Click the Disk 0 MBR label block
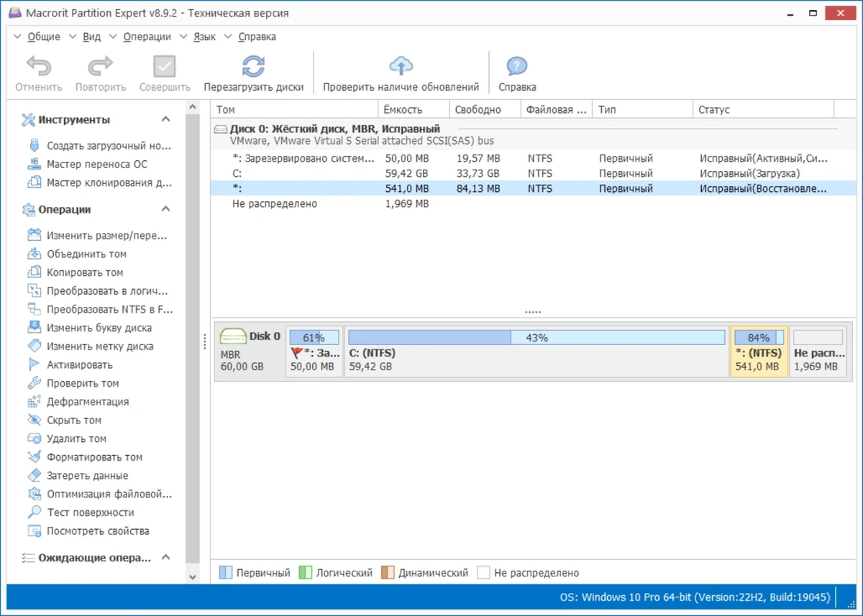863x616 pixels. click(x=250, y=351)
